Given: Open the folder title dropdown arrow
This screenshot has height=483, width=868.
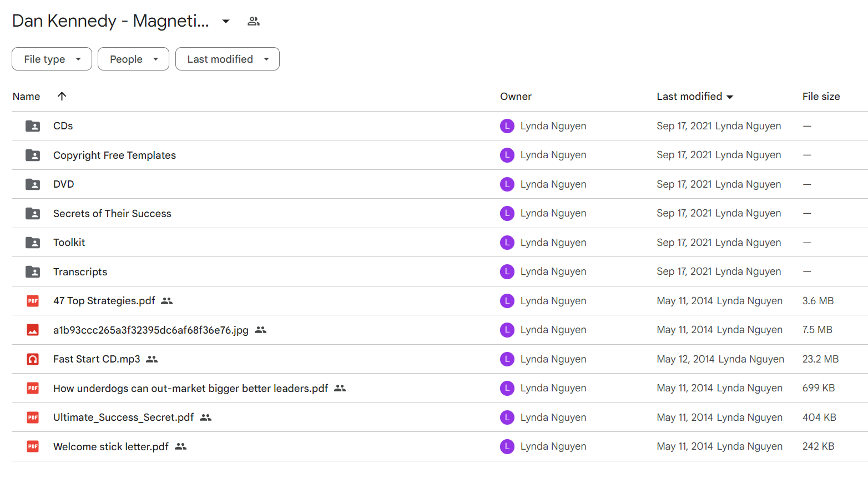Looking at the screenshot, I should pyautogui.click(x=226, y=22).
